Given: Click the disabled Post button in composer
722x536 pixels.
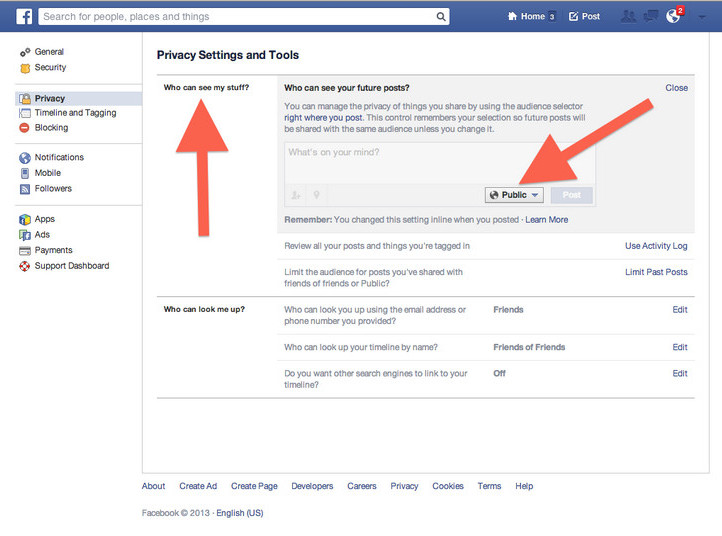Looking at the screenshot, I should (571, 195).
